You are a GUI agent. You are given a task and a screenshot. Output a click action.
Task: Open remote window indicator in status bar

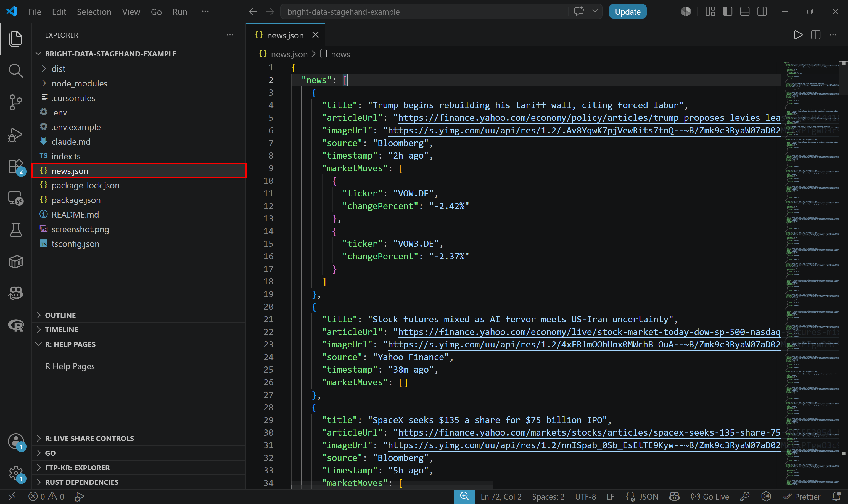click(x=12, y=497)
